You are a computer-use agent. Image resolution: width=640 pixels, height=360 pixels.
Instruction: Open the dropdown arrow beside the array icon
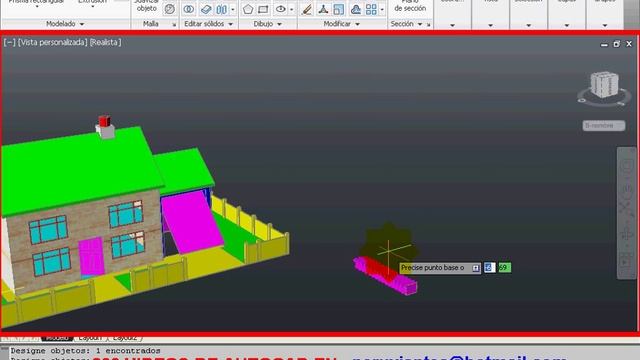tap(382, 9)
